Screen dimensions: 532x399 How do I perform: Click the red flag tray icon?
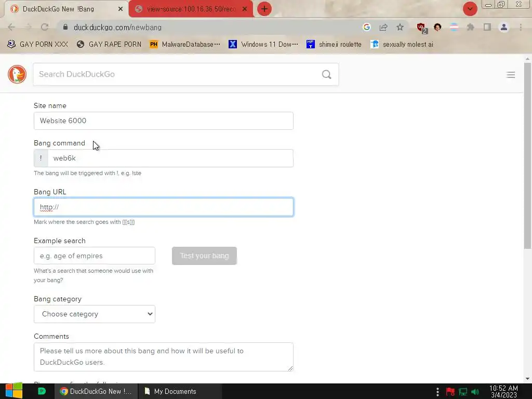pos(450,392)
